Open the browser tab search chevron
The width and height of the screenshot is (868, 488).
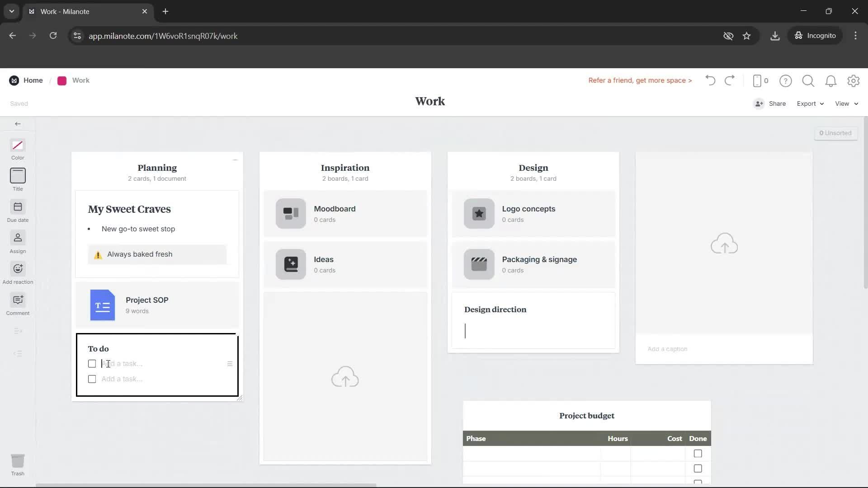[x=11, y=11]
